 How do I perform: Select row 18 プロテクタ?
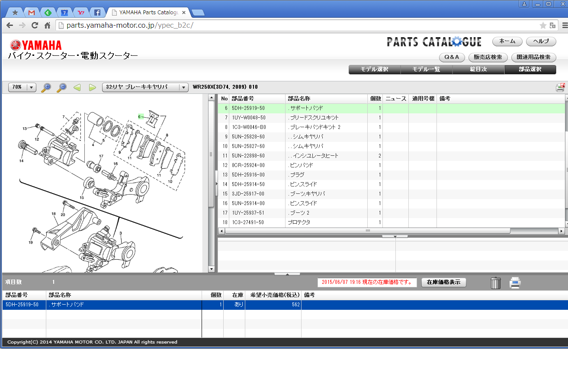(x=392, y=222)
